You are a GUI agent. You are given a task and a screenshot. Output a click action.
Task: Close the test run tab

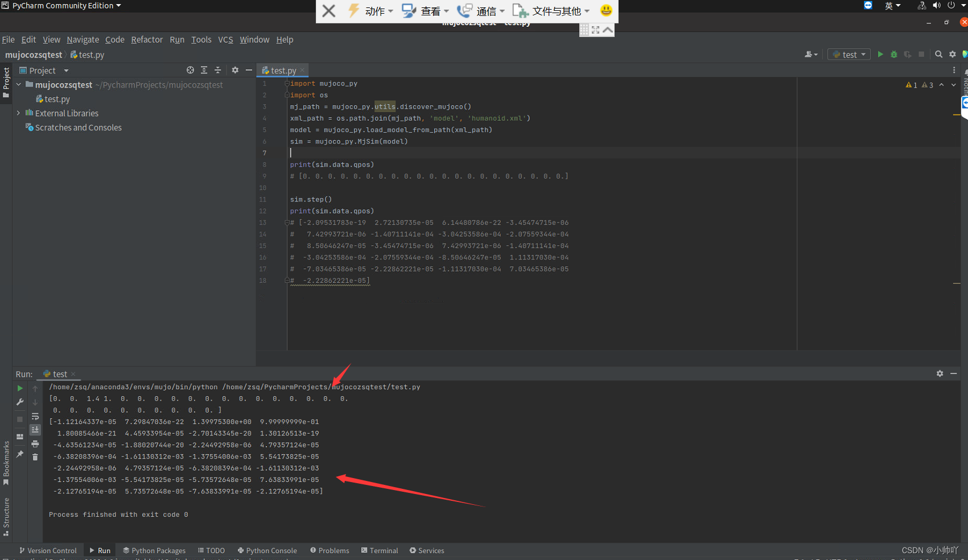pos(73,374)
